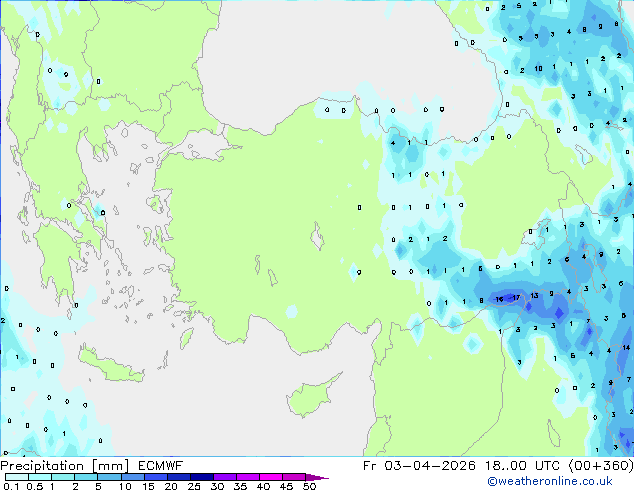Click legend label '25'
Image resolution: width=634 pixels, height=490 pixels.
click(x=194, y=486)
